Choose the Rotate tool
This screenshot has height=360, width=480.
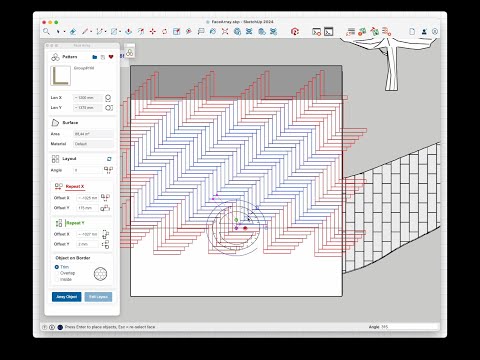(165, 32)
